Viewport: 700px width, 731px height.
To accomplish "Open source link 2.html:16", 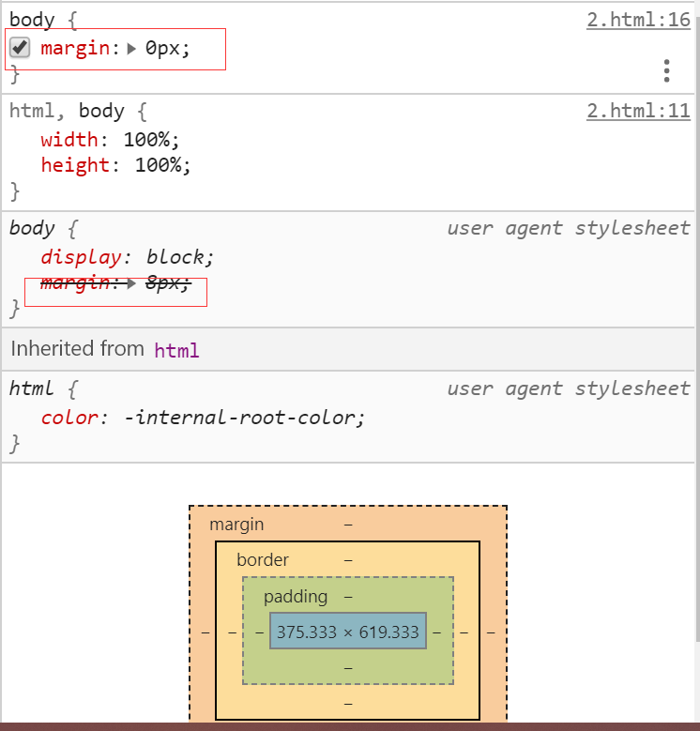I will coord(638,20).
